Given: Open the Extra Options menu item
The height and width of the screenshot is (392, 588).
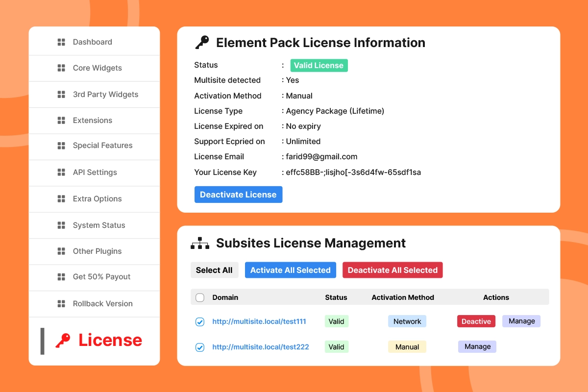Looking at the screenshot, I should (x=97, y=199).
